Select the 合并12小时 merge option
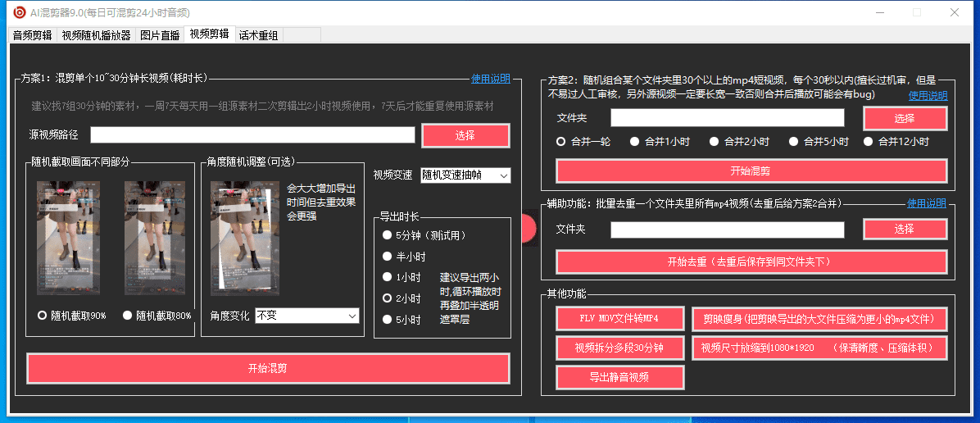This screenshot has width=980, height=423. coord(869,141)
